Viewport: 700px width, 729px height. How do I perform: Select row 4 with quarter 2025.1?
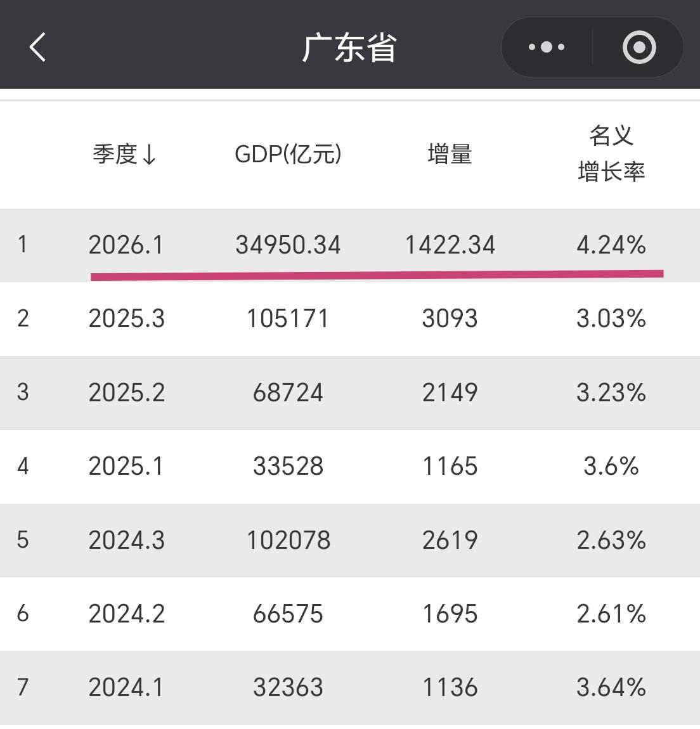(349, 466)
